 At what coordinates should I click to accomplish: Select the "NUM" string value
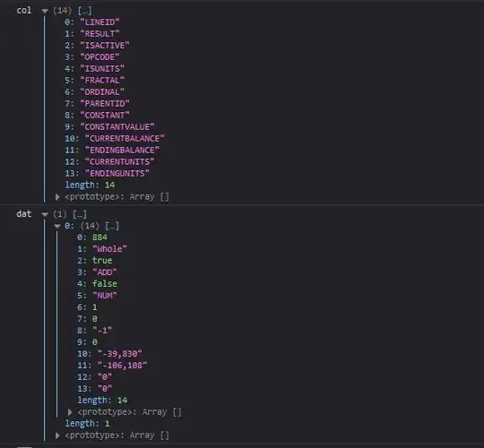pos(105,296)
